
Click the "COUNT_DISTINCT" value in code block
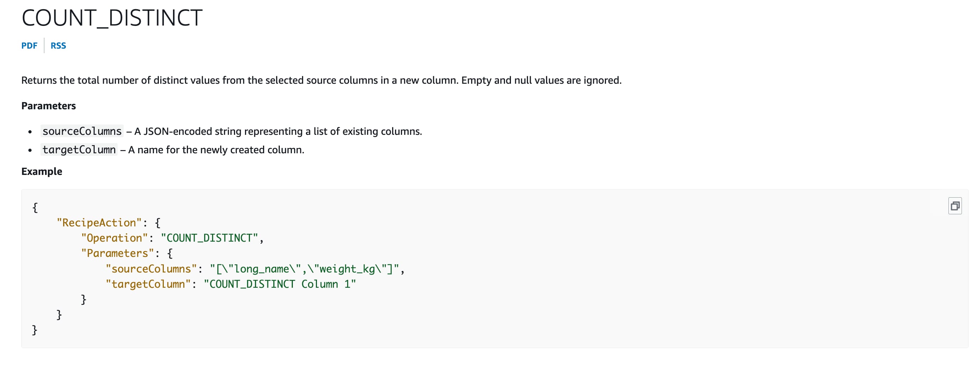click(x=209, y=238)
